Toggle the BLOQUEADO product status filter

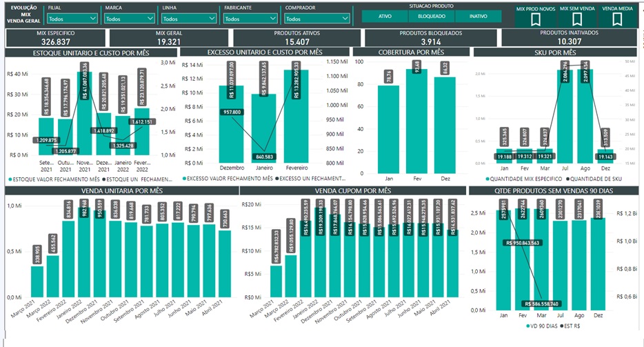[432, 16]
